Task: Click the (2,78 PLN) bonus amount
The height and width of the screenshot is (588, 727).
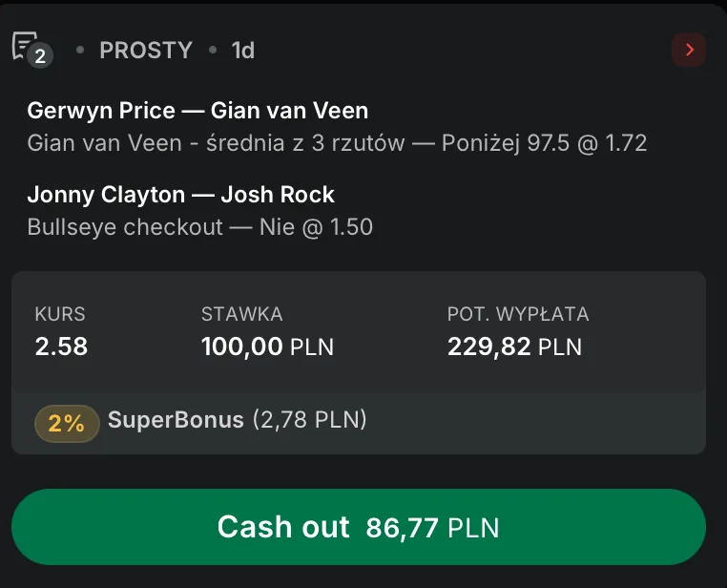Action: [x=309, y=420]
